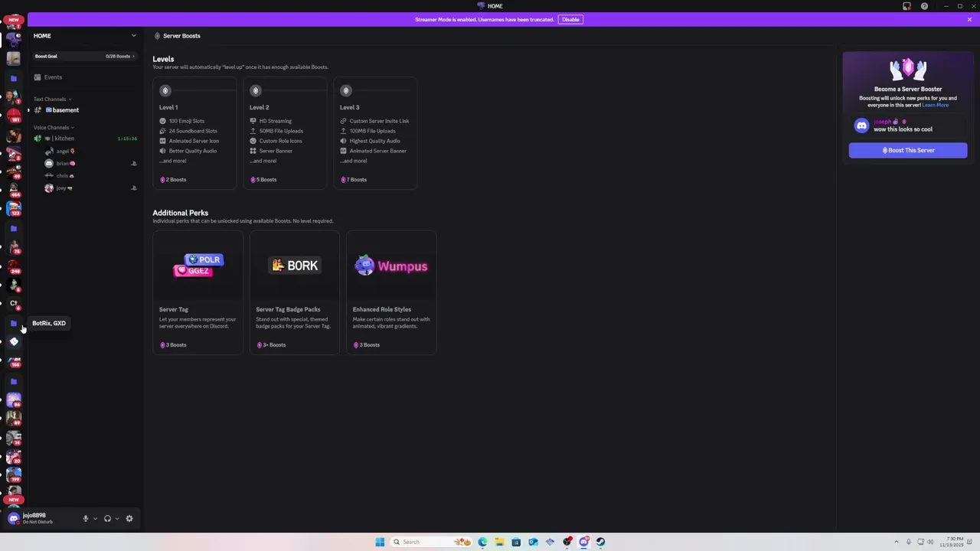Viewport: 980px width, 551px height.
Task: Collapse the Voice Channels category
Action: coord(54,128)
